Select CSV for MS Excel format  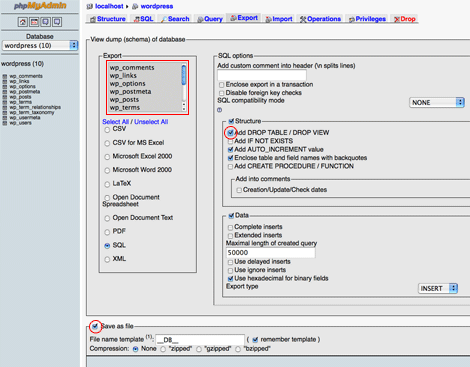(107, 143)
